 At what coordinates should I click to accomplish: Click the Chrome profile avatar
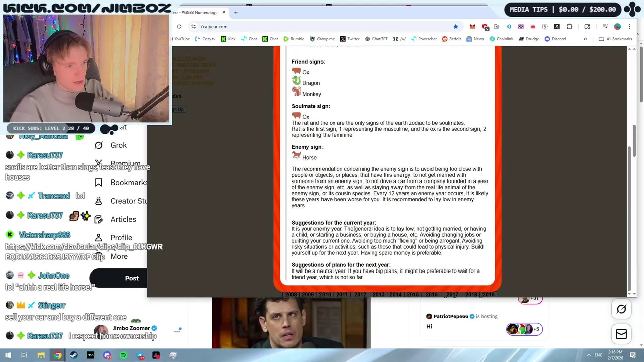[x=617, y=26]
